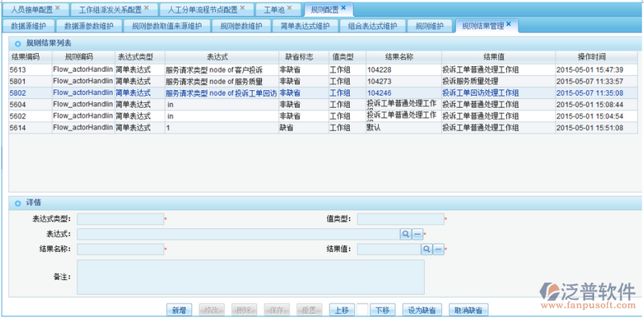The height and width of the screenshot is (318, 644).
Task: Collapse the 详情 panel header icon
Action: pyautogui.click(x=18, y=203)
